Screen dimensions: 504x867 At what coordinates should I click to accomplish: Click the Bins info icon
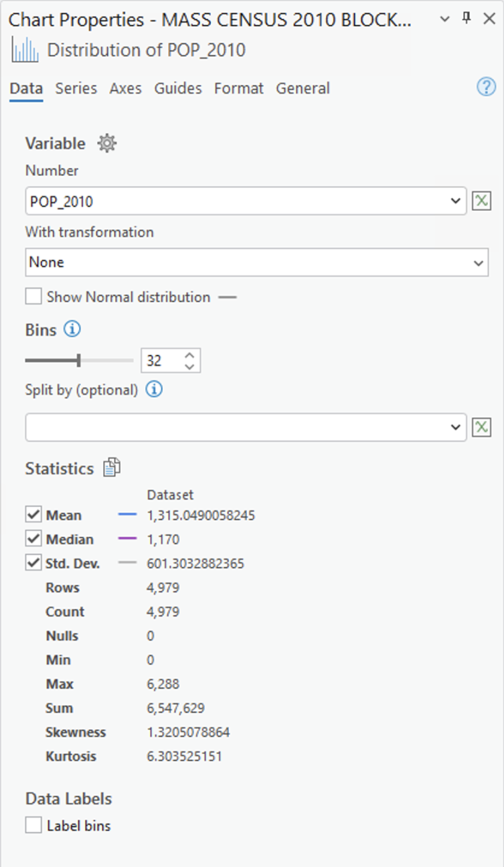tap(72, 329)
